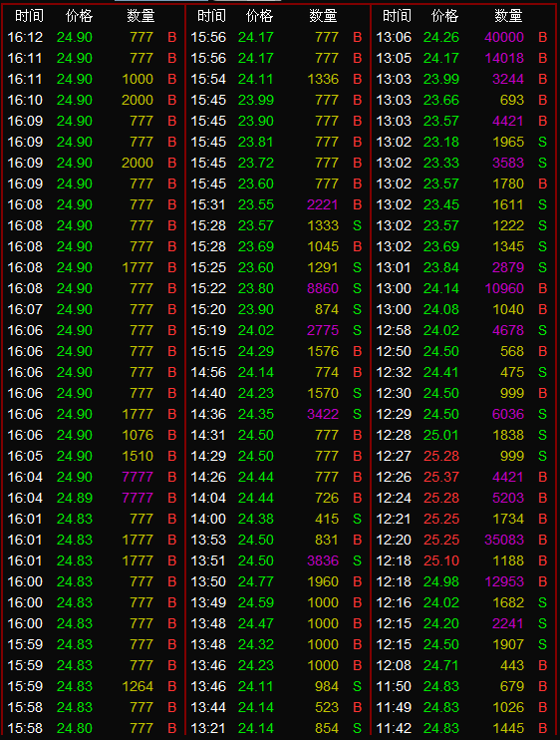
Task: Click the 11:42 trade time cell
Action: coord(394,728)
